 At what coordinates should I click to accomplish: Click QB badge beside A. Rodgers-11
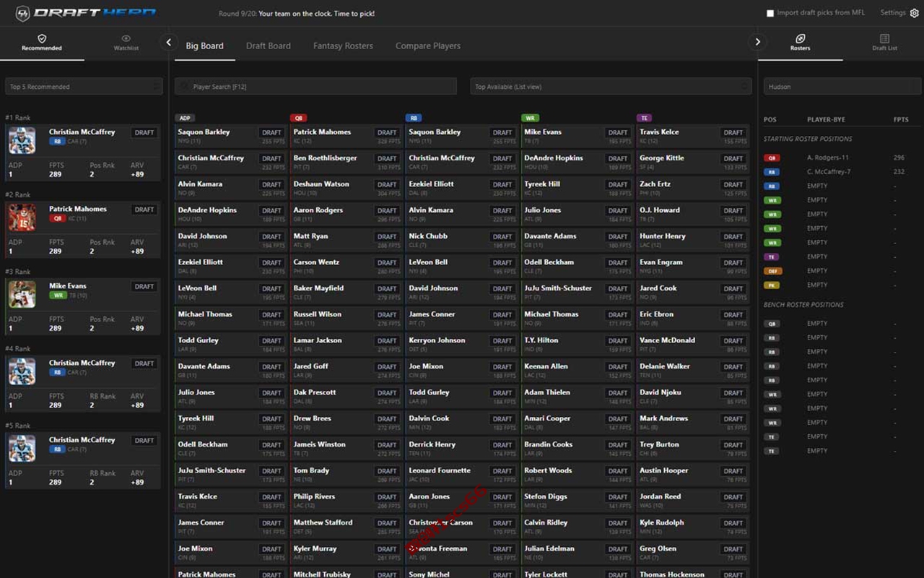click(772, 158)
